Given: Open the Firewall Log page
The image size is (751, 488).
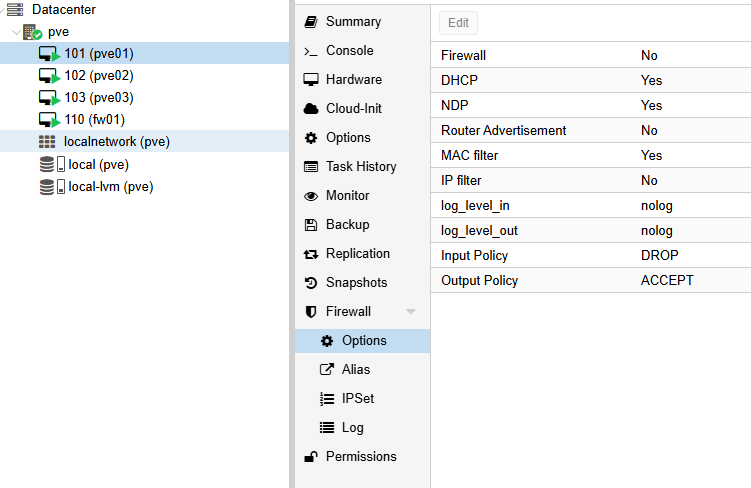Looking at the screenshot, I should tap(363, 427).
